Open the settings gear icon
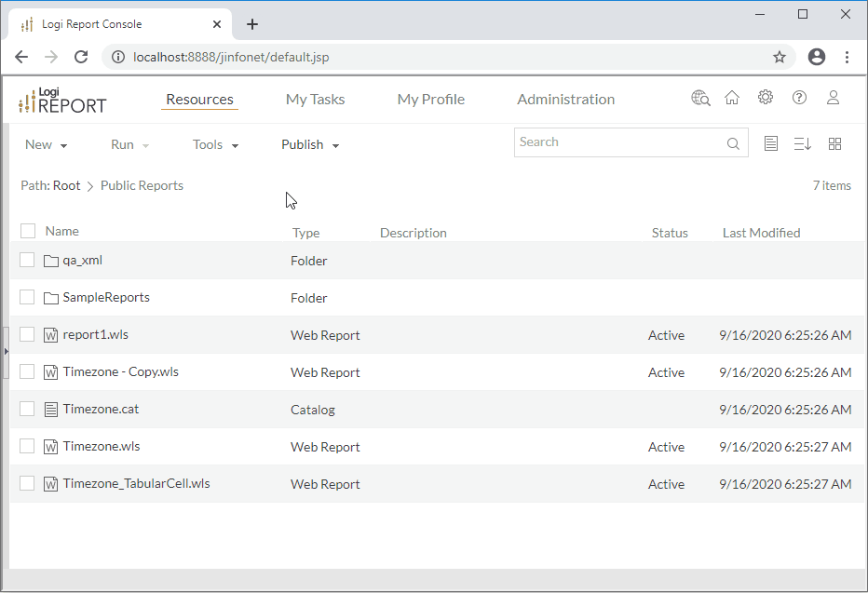The width and height of the screenshot is (868, 593). (x=766, y=98)
